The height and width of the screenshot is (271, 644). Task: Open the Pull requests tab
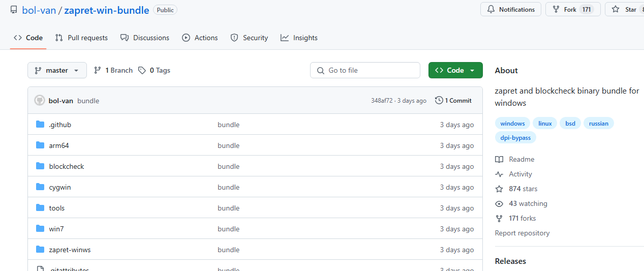click(81, 38)
